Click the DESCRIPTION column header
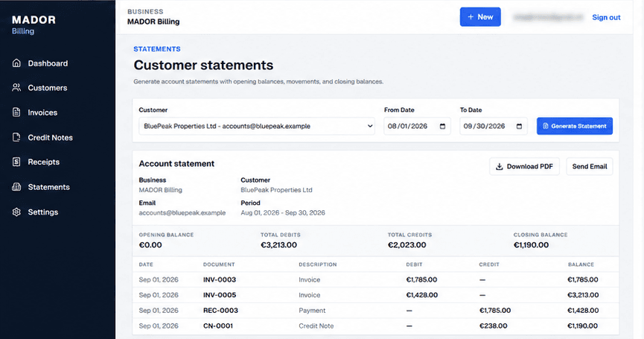Screen dimensions: 644x339 (x=317, y=264)
